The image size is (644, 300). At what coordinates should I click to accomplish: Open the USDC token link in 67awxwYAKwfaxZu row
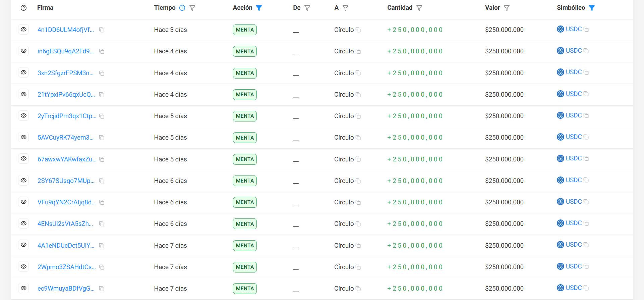[574, 158]
